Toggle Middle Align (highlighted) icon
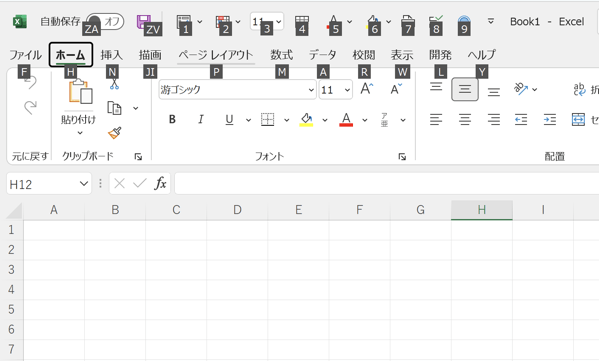The width and height of the screenshot is (599, 361). click(x=465, y=89)
